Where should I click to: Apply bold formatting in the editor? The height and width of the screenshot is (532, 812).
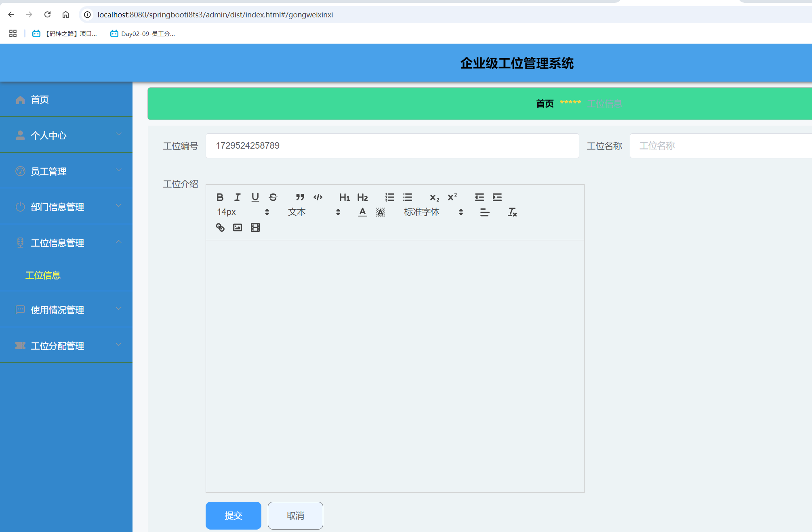220,197
